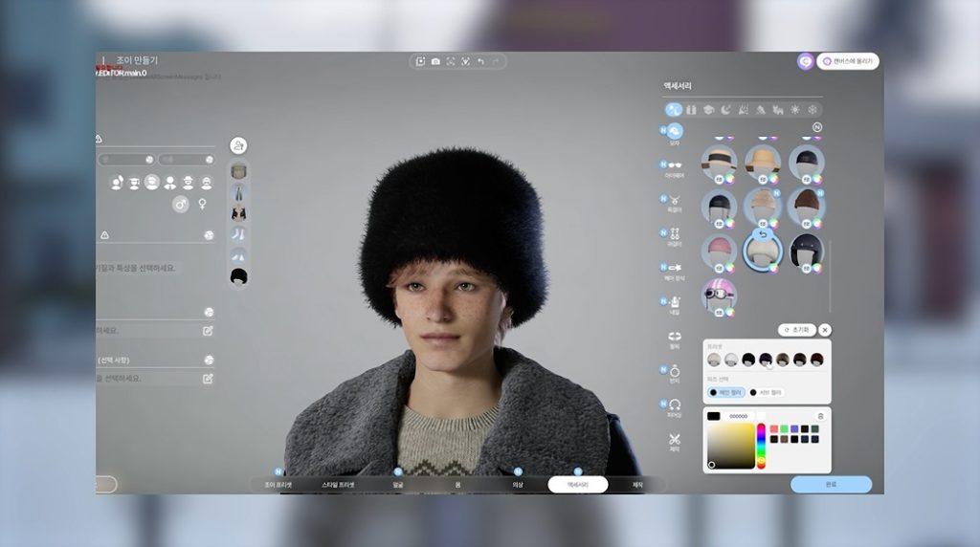Click the 초기화 reset button

click(x=796, y=329)
